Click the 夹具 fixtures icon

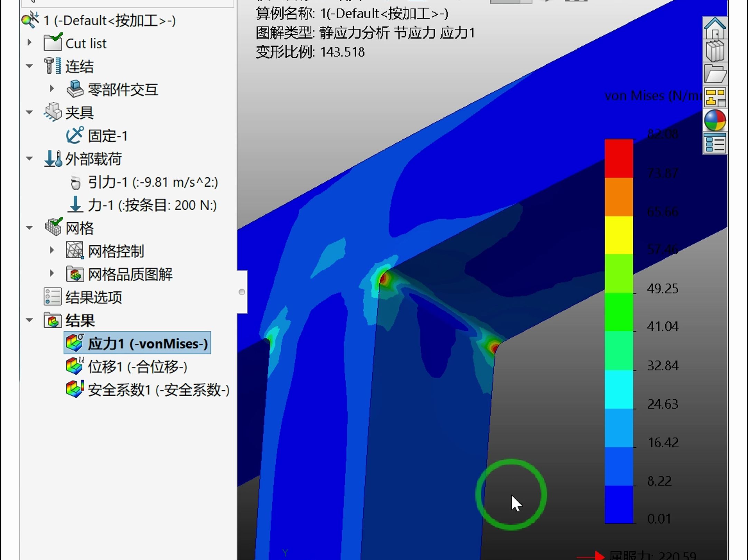pyautogui.click(x=53, y=112)
